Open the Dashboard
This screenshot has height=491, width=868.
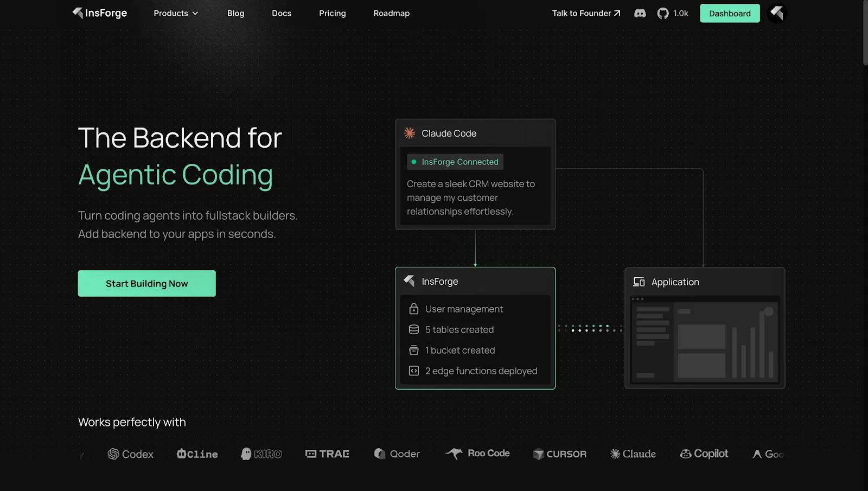pyautogui.click(x=729, y=13)
